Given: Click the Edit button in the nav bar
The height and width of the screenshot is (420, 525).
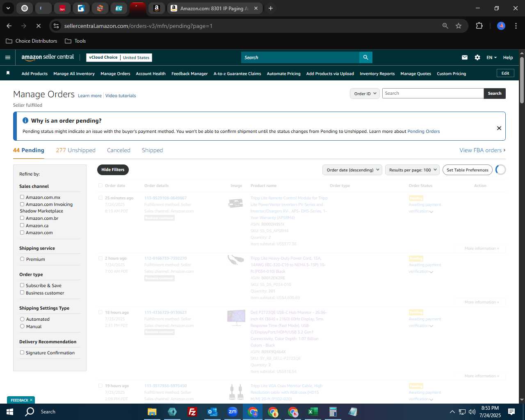Looking at the screenshot, I should (x=505, y=73).
